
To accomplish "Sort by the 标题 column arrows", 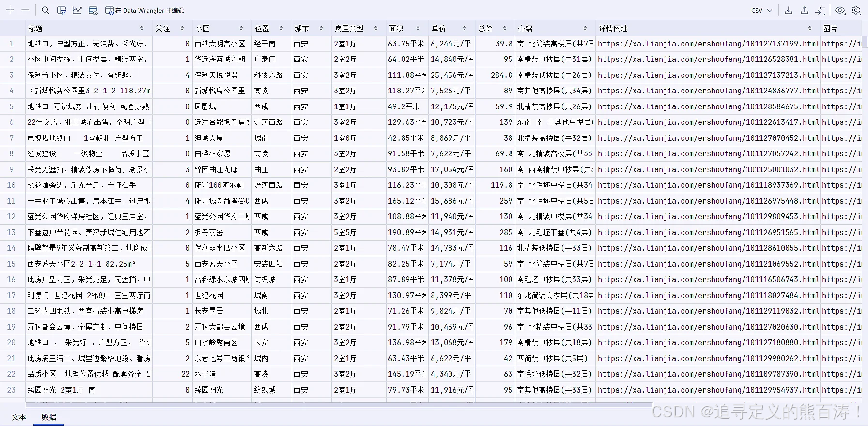I will (142, 29).
